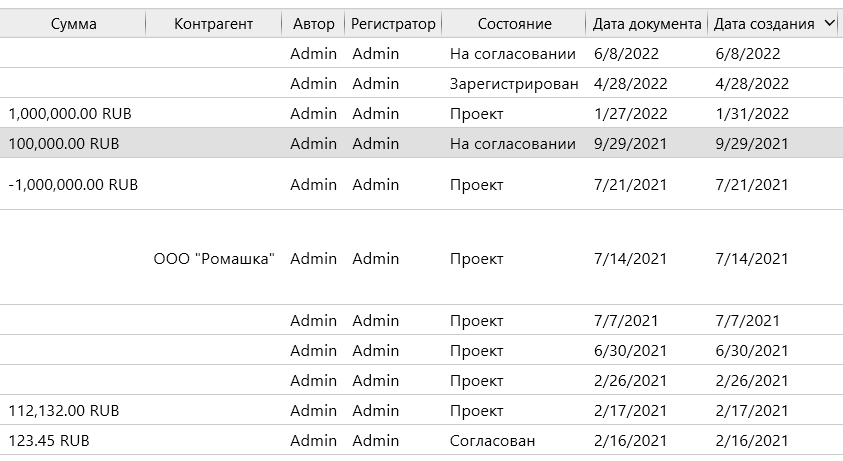843x461 pixels.
Task: Click creation date 1/31/2022 cell
Action: 752,114
